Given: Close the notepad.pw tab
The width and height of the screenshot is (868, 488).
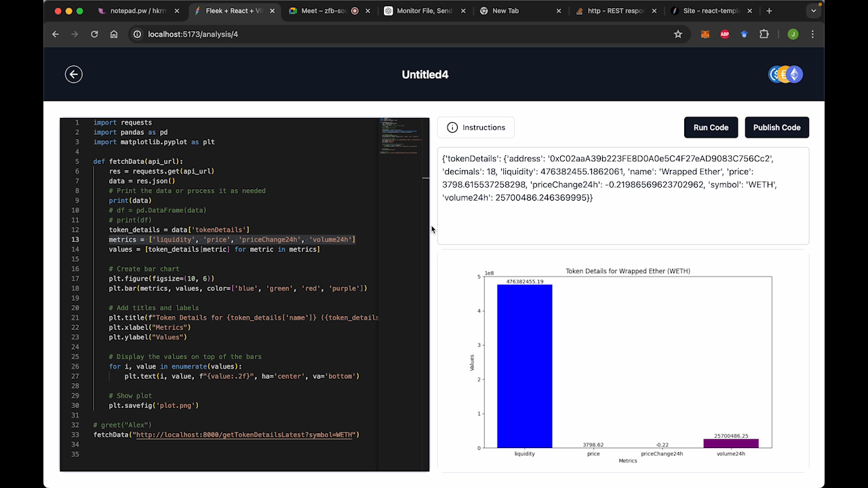Looking at the screenshot, I should click(x=177, y=11).
